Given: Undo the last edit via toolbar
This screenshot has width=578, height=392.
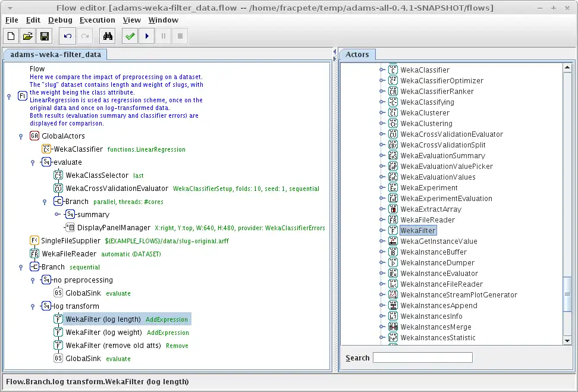Looking at the screenshot, I should [x=68, y=36].
